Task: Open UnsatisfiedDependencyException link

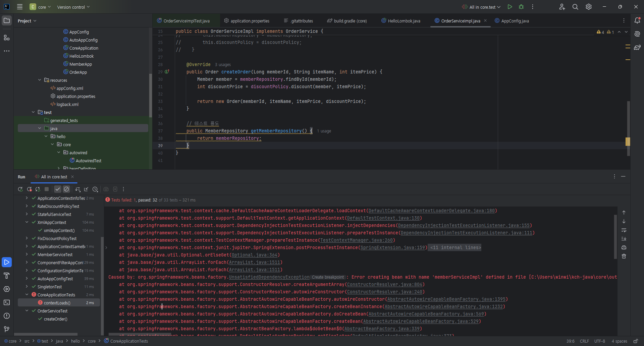Action: click(269, 277)
